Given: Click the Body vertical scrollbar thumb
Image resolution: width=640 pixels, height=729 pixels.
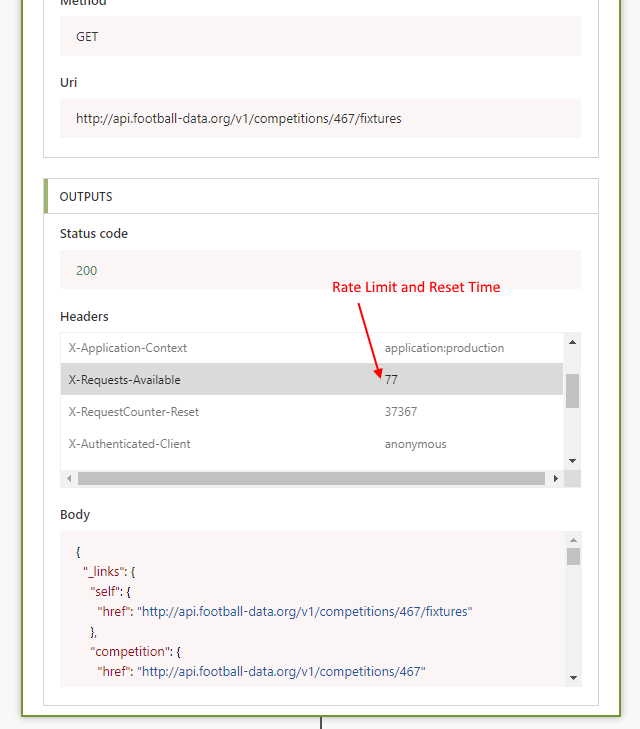Looking at the screenshot, I should (573, 557).
